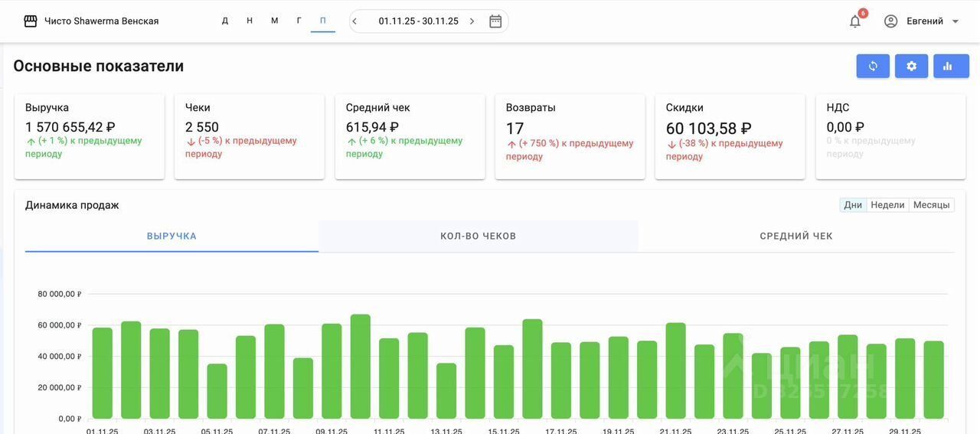
Task: Select the Средний чек chart tab
Action: tap(796, 236)
